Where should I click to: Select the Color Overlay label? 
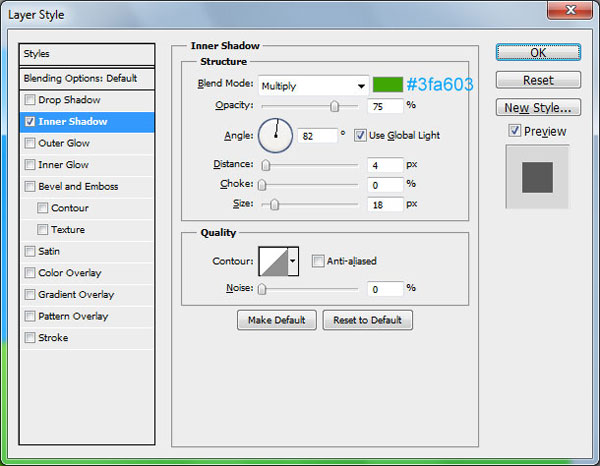(x=70, y=273)
